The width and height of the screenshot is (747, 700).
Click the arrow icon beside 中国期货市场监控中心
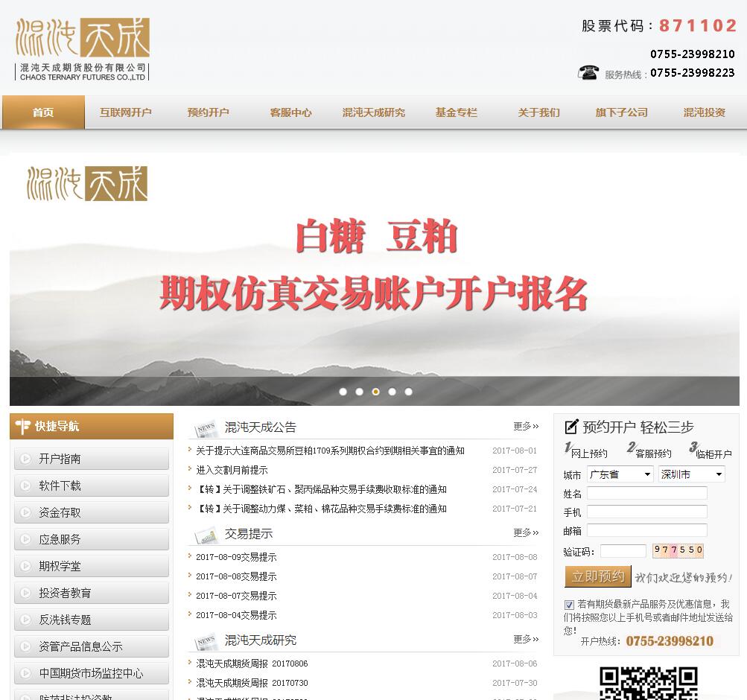(x=26, y=673)
